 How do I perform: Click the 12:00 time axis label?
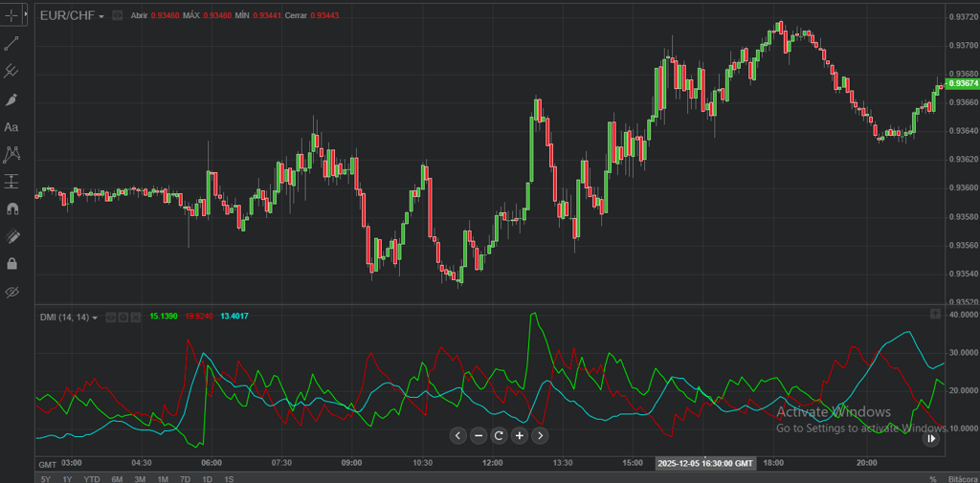pos(493,463)
